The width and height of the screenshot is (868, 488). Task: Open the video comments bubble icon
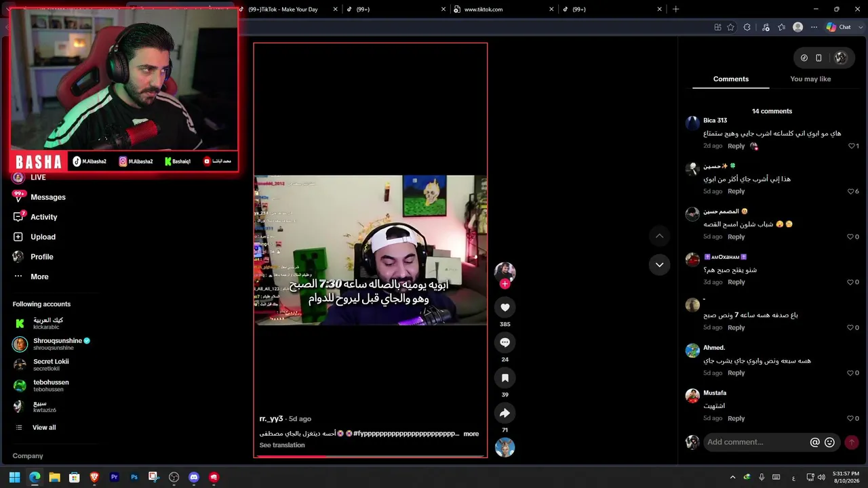pyautogui.click(x=505, y=342)
